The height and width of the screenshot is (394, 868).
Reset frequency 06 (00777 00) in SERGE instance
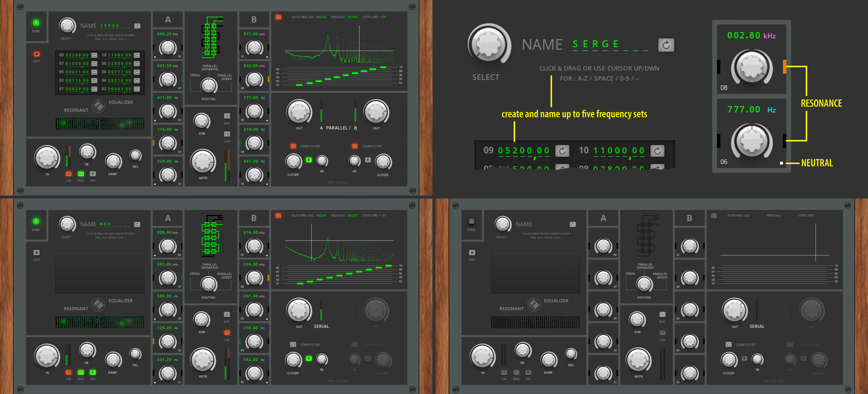[x=137, y=72]
